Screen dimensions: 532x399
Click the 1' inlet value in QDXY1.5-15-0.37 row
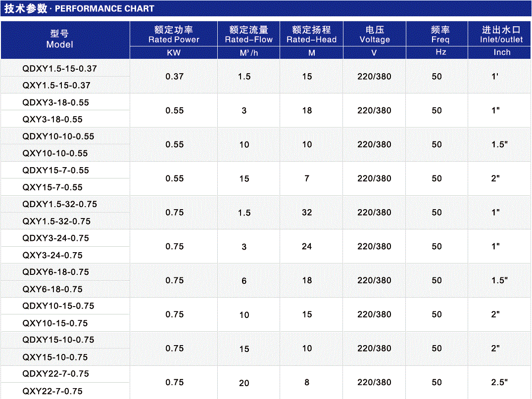tap(495, 77)
